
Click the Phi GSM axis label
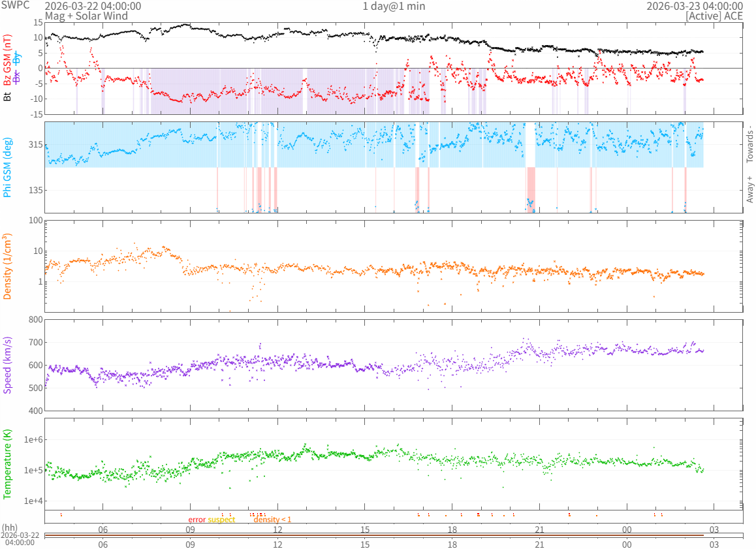coord(8,167)
